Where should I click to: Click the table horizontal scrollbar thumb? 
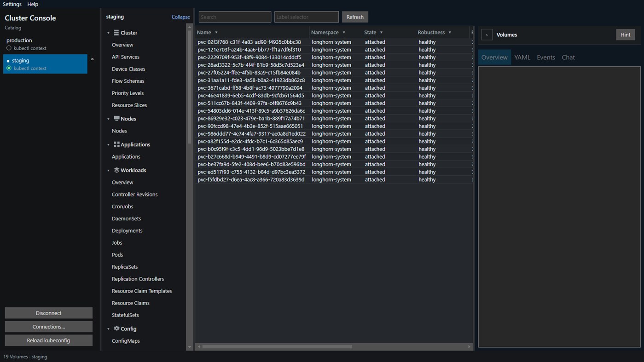[x=277, y=347]
